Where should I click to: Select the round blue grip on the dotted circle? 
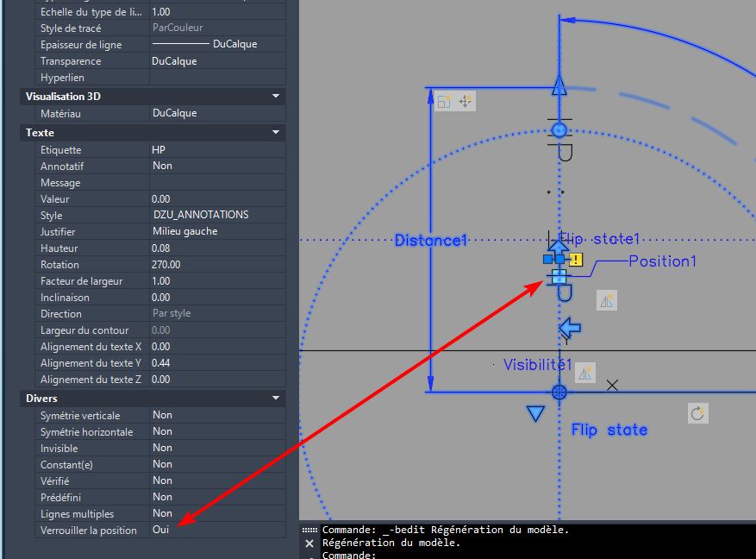click(x=559, y=130)
